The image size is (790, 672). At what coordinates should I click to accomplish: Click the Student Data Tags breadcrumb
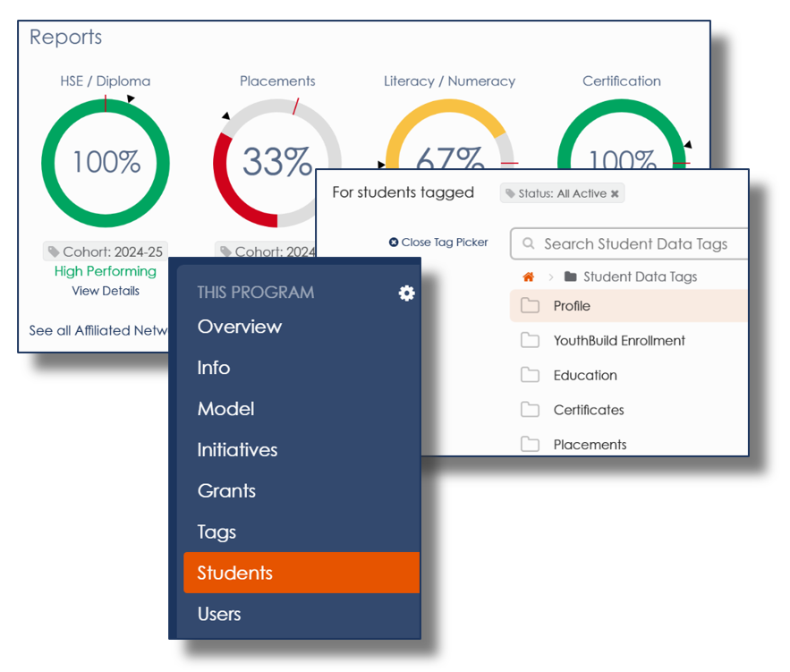click(640, 276)
